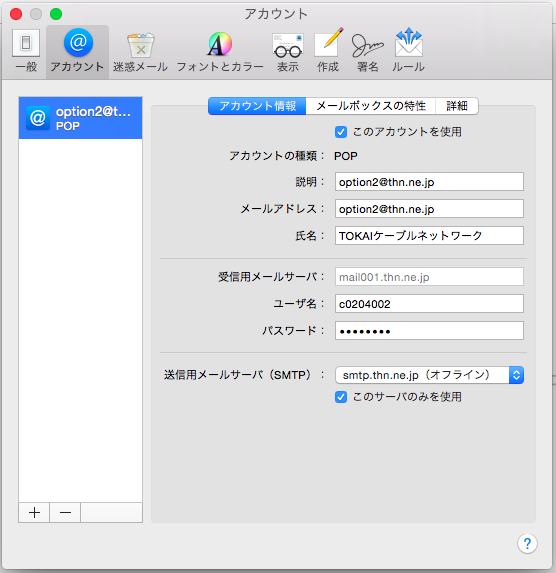556x573 pixels.
Task: Click the ユーザ名 field containing c0204002
Action: pos(429,304)
